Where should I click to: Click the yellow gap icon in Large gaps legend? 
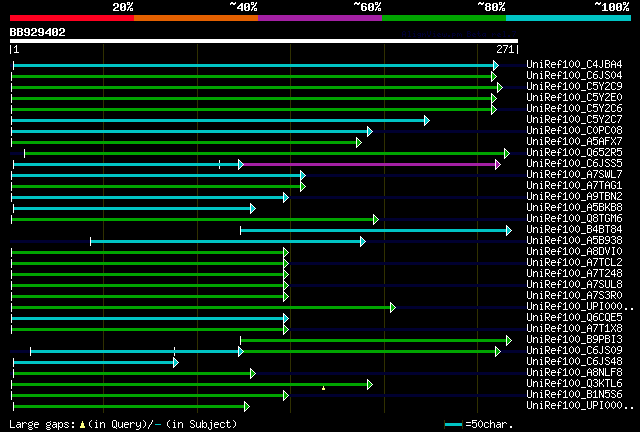coord(82,425)
